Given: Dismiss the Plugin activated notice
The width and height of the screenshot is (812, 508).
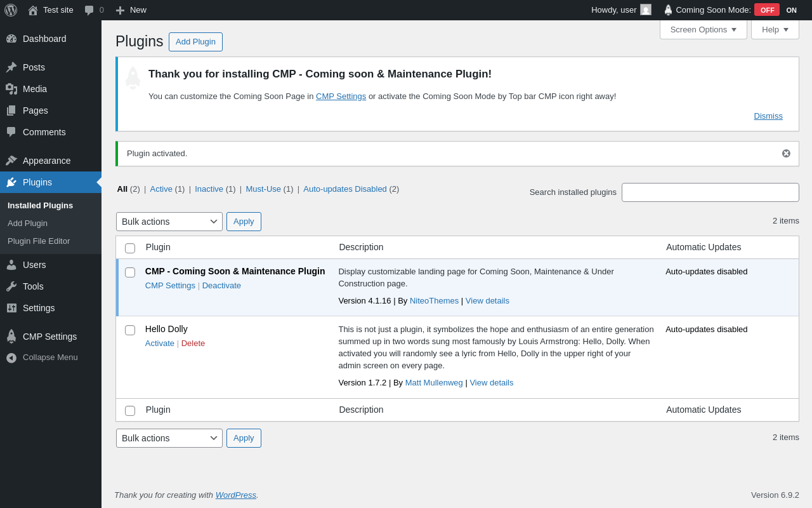Looking at the screenshot, I should click(x=786, y=154).
